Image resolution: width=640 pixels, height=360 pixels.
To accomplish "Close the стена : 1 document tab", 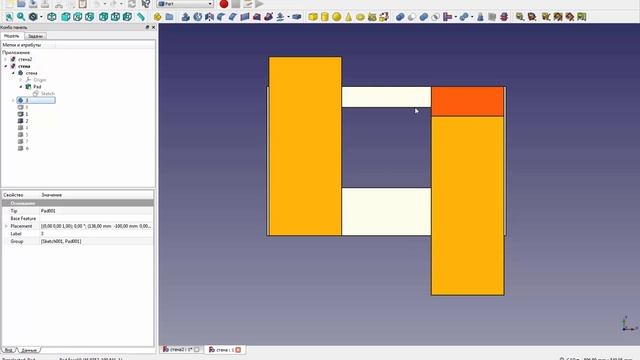I will coord(238,350).
